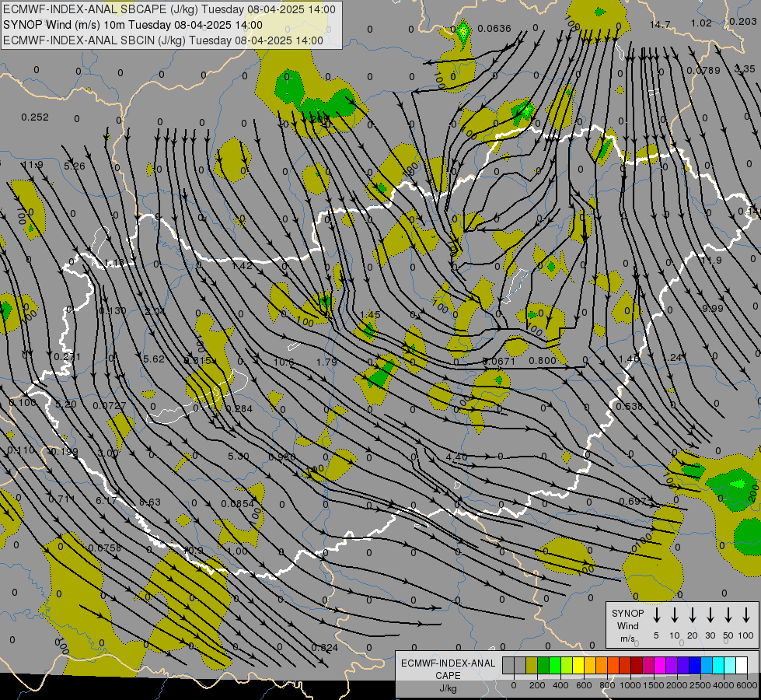Viewport: 761px width, 700px height.
Task: Click the 6000 tick on the CAPE color bar
Action: click(x=746, y=685)
